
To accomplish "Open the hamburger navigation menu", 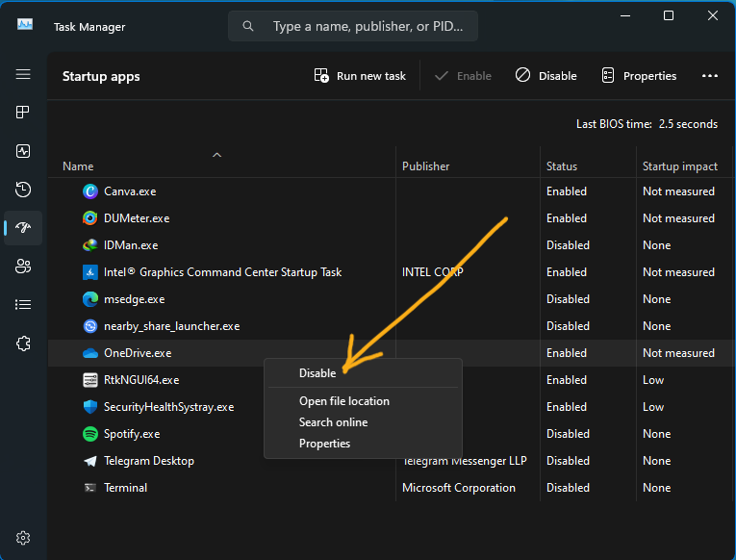I will pos(23,74).
